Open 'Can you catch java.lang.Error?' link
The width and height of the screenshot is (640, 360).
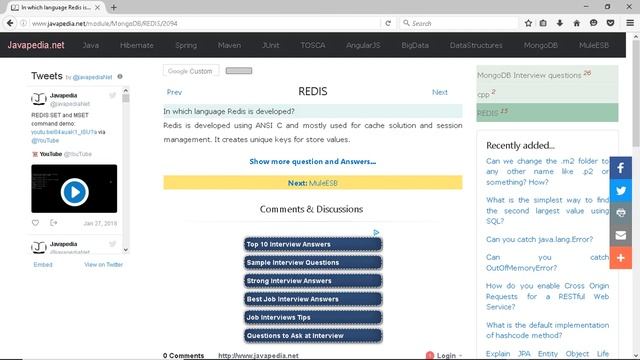point(539,239)
